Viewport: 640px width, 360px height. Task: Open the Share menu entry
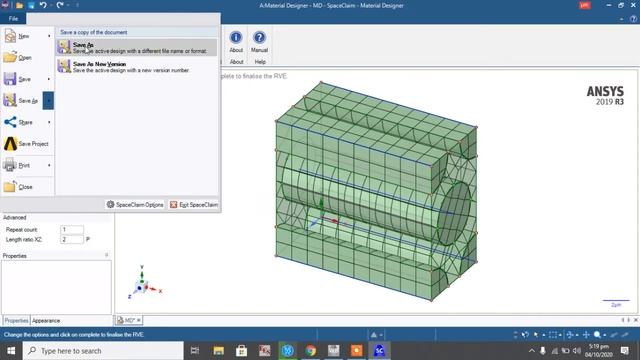click(24, 122)
